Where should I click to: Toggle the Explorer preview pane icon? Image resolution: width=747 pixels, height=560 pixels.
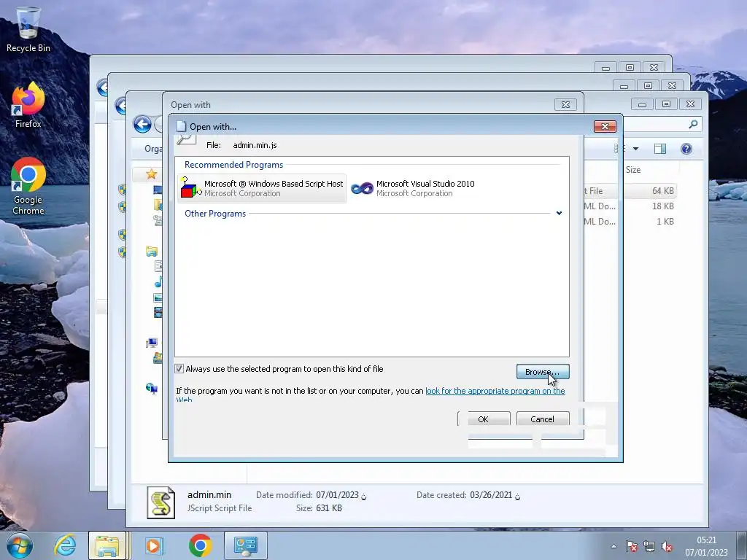tap(659, 149)
